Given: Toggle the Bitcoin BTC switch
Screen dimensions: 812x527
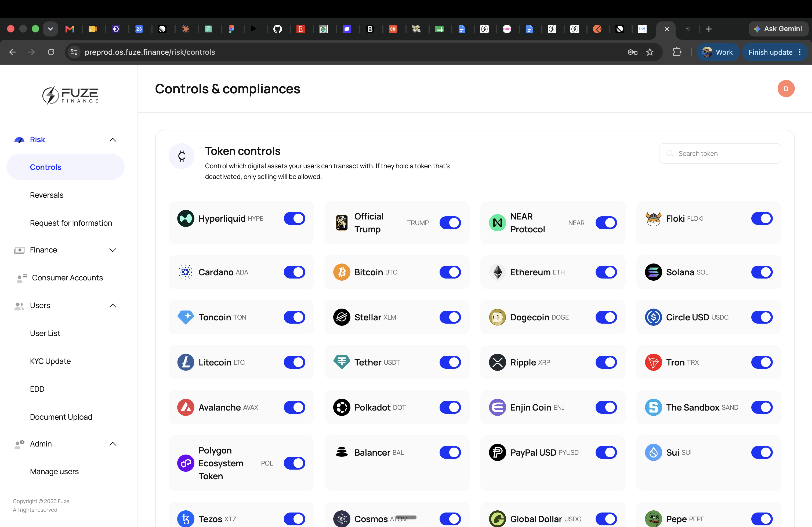Looking at the screenshot, I should pos(450,272).
